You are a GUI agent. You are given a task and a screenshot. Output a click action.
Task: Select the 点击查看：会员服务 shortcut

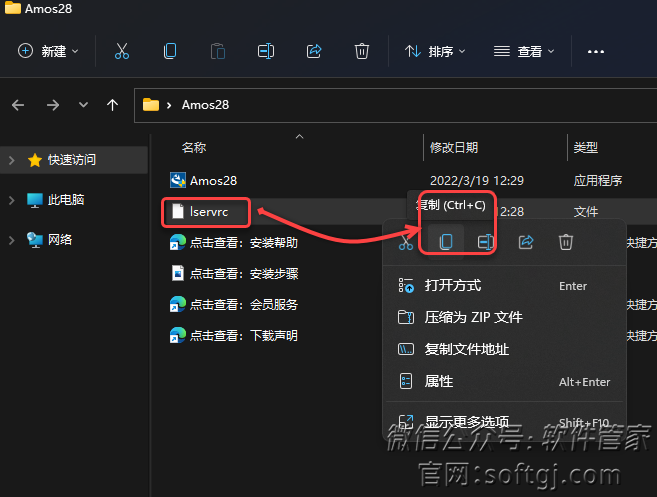(x=243, y=305)
